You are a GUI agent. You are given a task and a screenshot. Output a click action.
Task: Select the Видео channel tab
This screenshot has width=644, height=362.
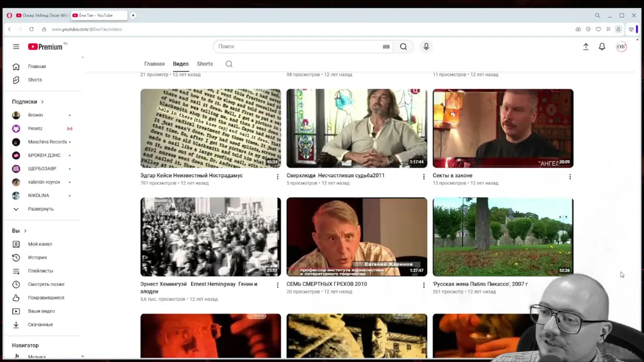point(181,64)
